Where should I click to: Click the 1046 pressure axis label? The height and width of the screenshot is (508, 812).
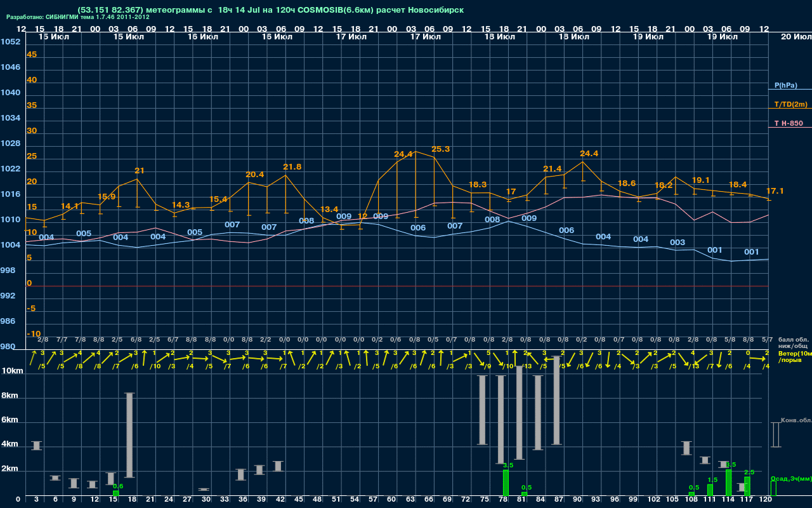coord(10,67)
